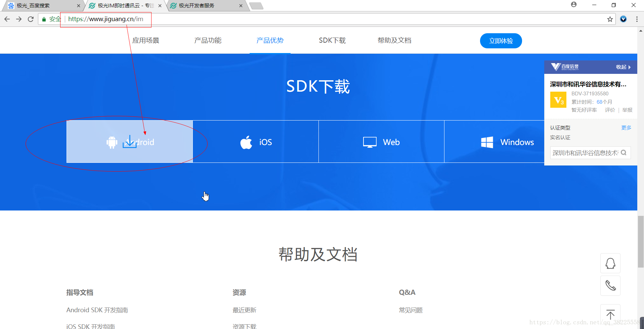Click the BDV-371935580 credit ID text
The width and height of the screenshot is (644, 329).
(x=590, y=93)
